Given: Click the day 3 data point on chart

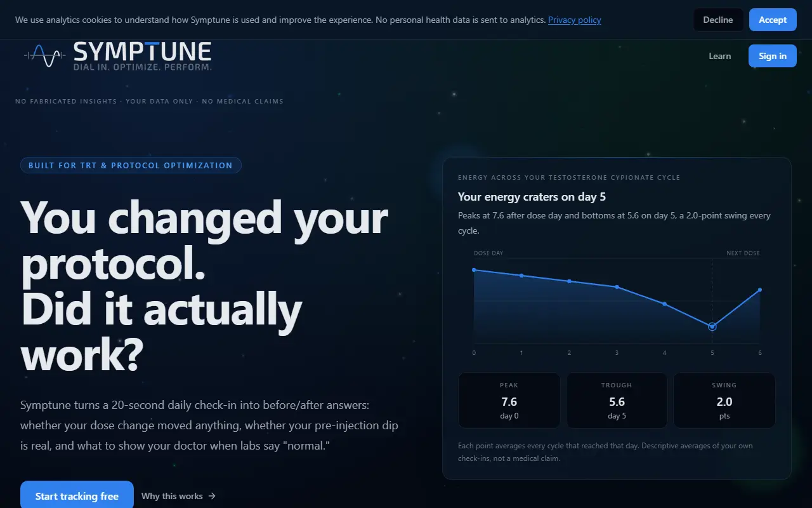Looking at the screenshot, I should (x=617, y=287).
